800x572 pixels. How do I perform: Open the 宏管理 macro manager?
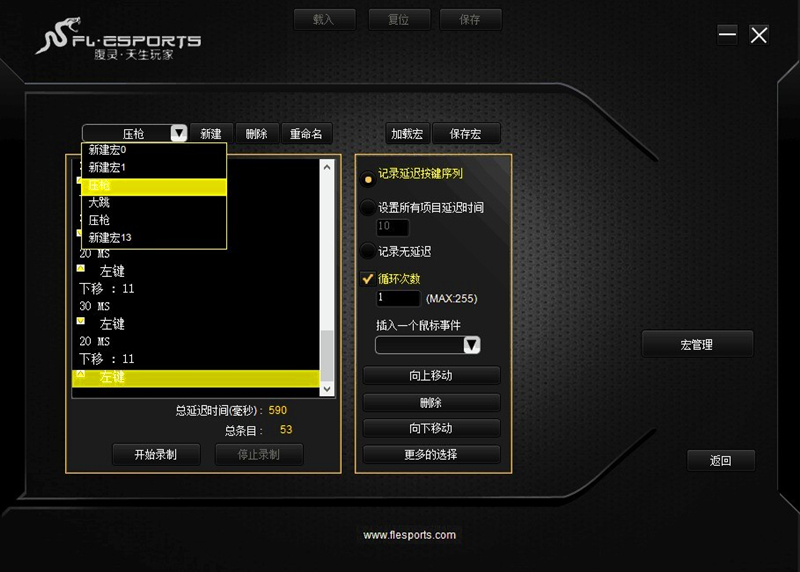pyautogui.click(x=697, y=344)
